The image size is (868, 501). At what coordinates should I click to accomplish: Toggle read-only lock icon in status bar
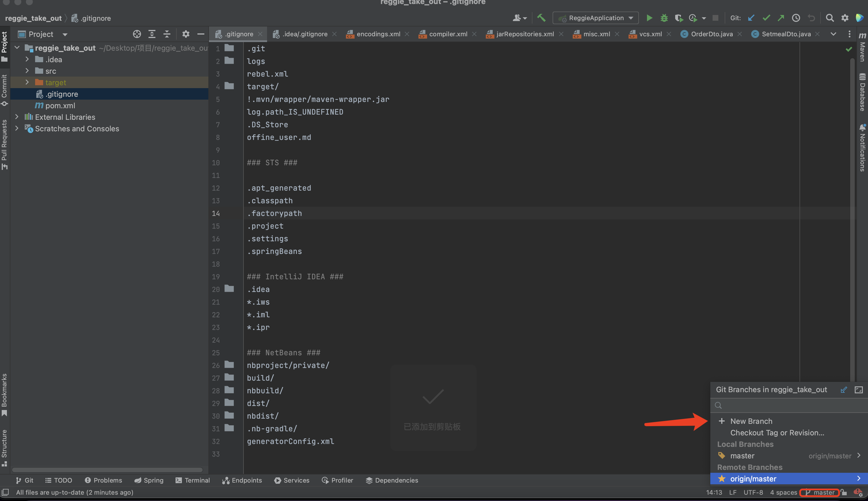(844, 492)
